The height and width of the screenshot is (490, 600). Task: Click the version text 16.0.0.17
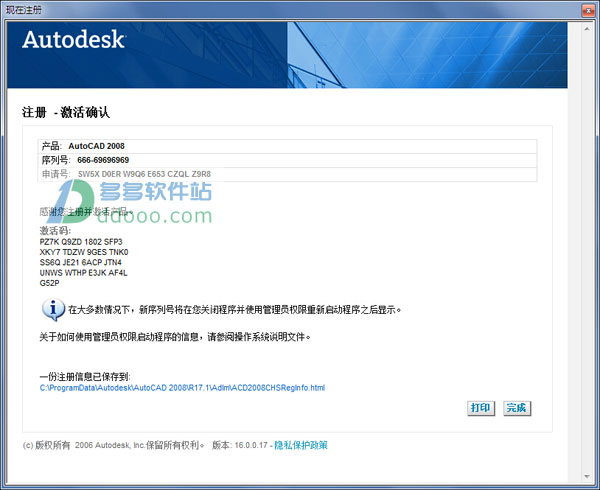[x=251, y=445]
